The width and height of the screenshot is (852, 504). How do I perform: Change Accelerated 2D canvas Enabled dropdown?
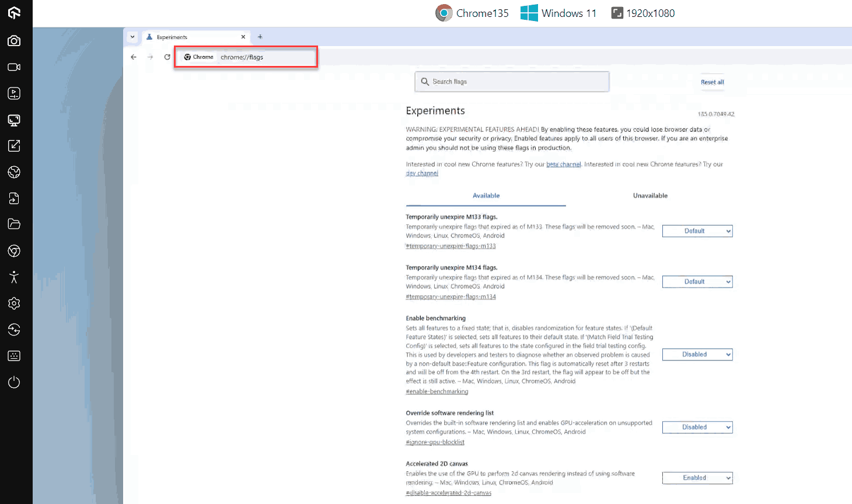pyautogui.click(x=697, y=478)
